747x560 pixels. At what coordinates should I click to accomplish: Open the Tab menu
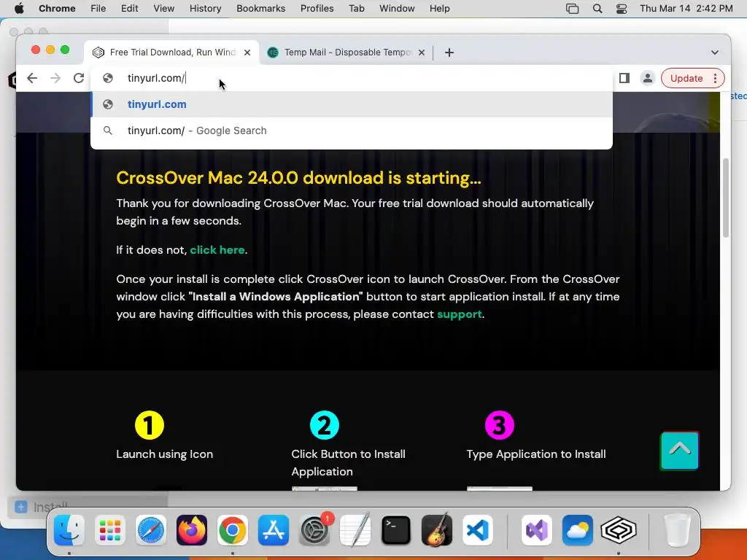coord(356,9)
